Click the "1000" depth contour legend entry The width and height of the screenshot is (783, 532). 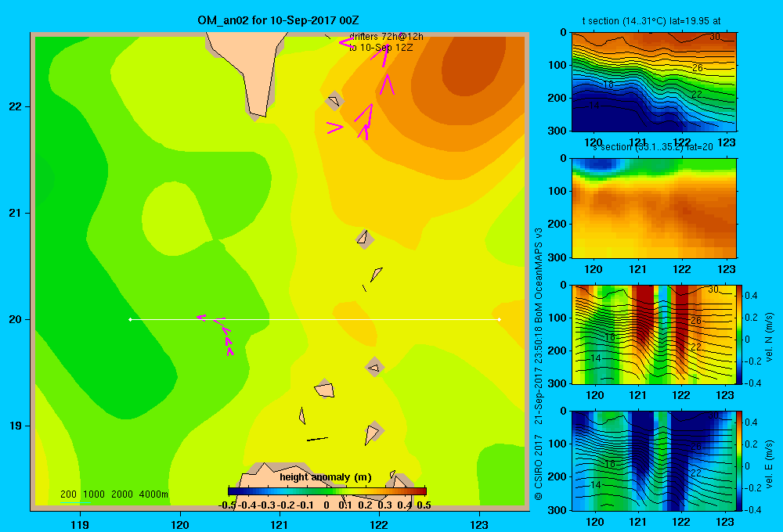click(94, 494)
